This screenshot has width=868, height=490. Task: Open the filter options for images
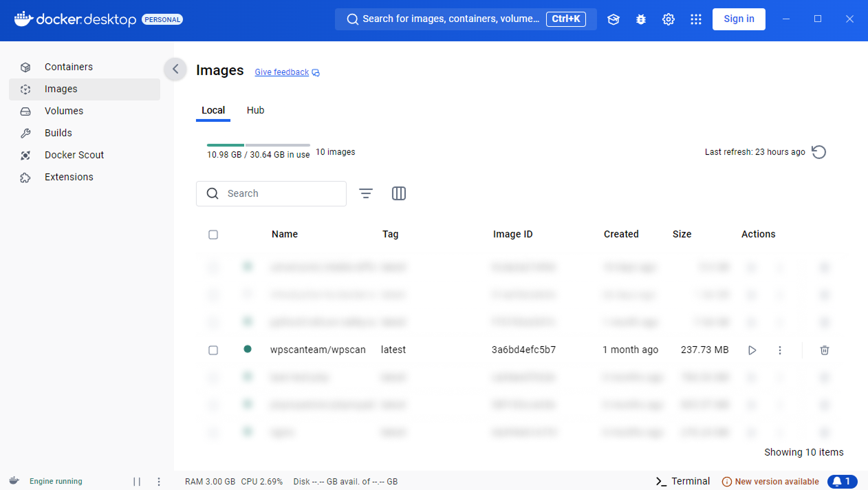click(x=365, y=193)
